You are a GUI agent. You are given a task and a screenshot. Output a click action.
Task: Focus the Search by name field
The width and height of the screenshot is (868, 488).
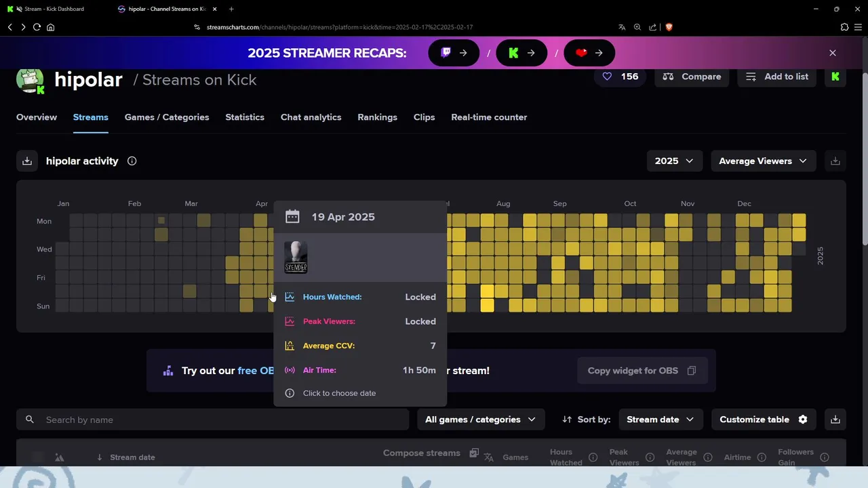tap(213, 420)
